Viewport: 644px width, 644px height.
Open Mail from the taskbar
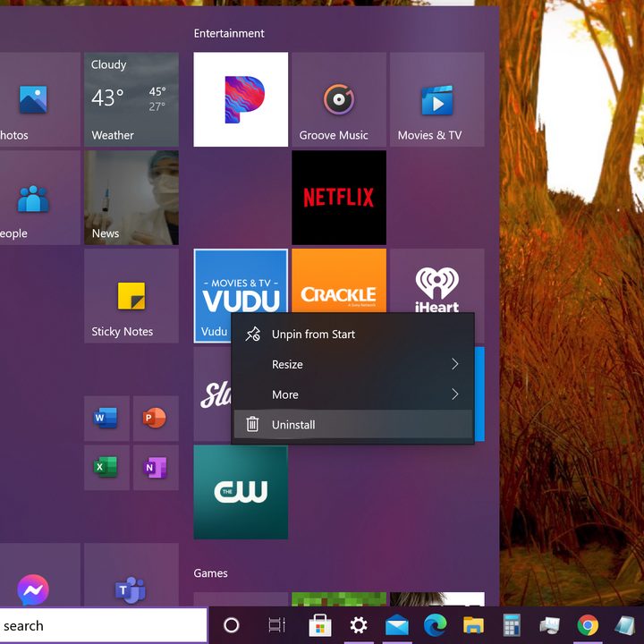[397, 625]
